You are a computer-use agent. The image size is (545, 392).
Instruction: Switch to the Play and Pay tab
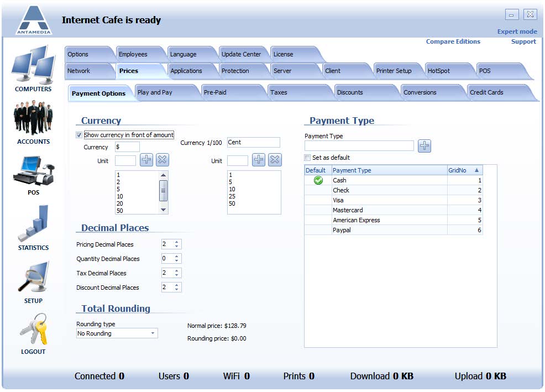coord(164,92)
